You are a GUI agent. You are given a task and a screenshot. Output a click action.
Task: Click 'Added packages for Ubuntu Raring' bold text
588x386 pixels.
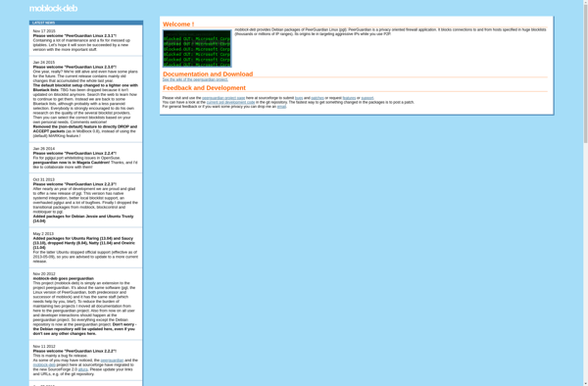coord(84,243)
